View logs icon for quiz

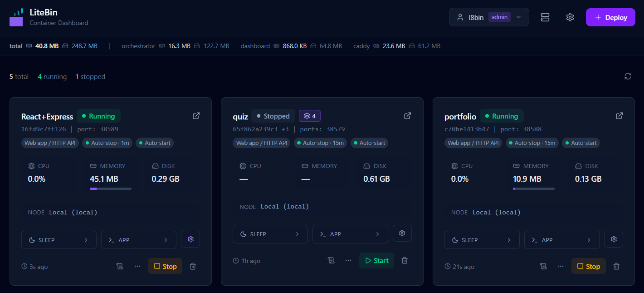tap(331, 260)
